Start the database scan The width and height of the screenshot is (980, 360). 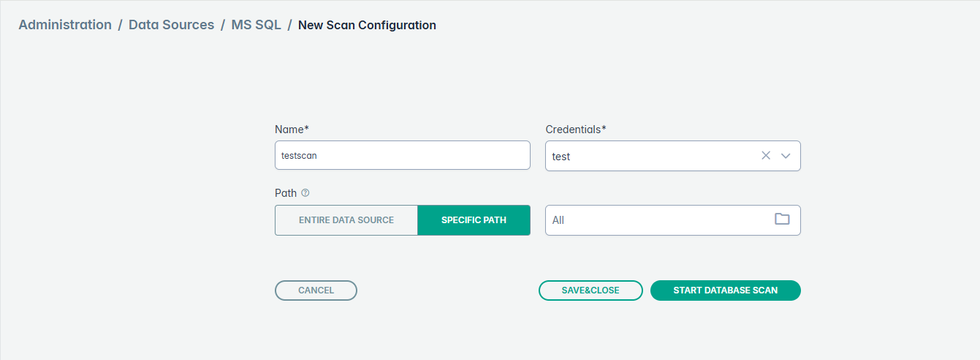tap(725, 290)
